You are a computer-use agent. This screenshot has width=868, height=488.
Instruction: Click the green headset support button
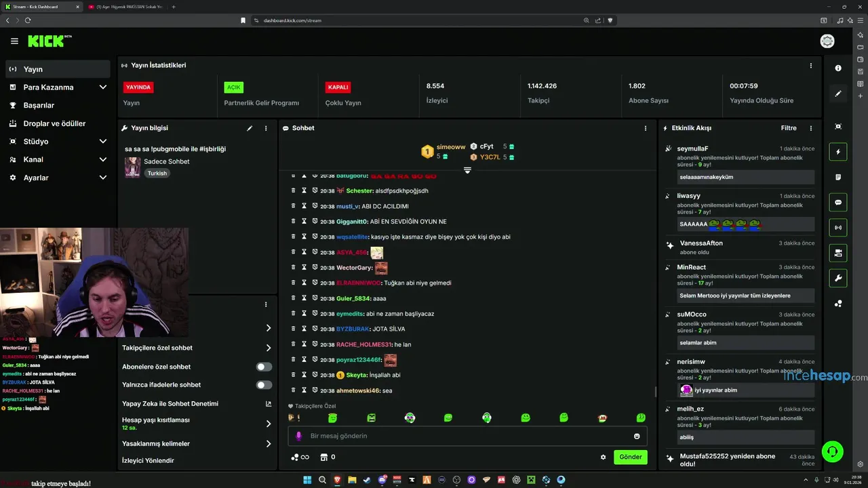(832, 451)
